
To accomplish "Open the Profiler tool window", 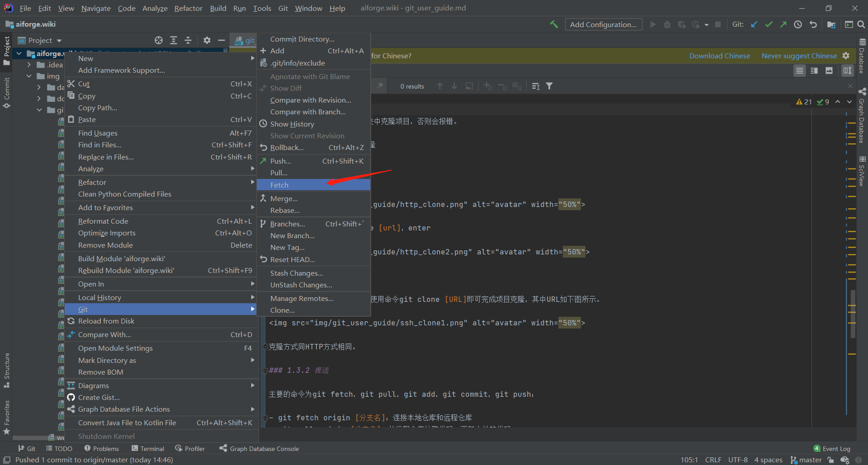I will pyautogui.click(x=190, y=449).
